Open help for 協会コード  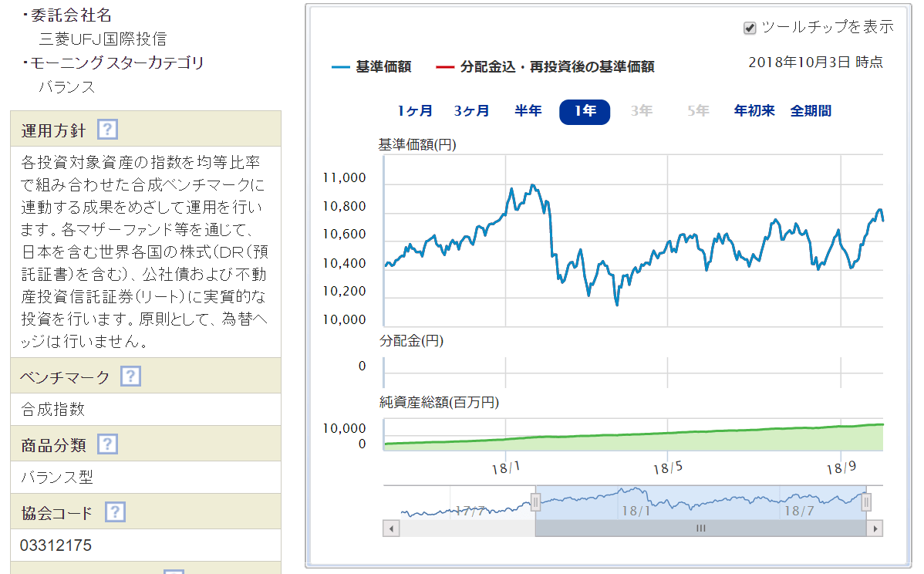coord(115,512)
